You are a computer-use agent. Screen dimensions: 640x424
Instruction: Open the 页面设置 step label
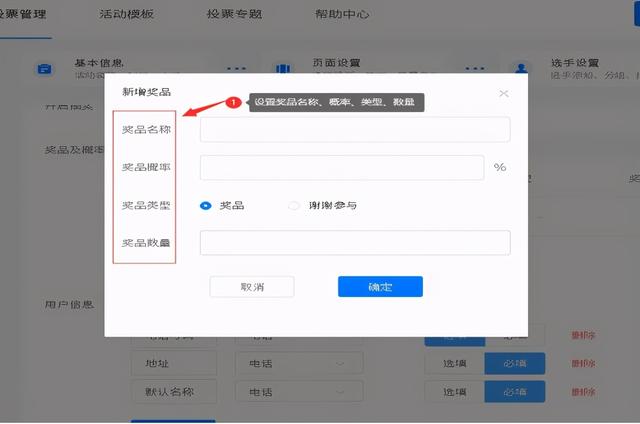[x=336, y=63]
